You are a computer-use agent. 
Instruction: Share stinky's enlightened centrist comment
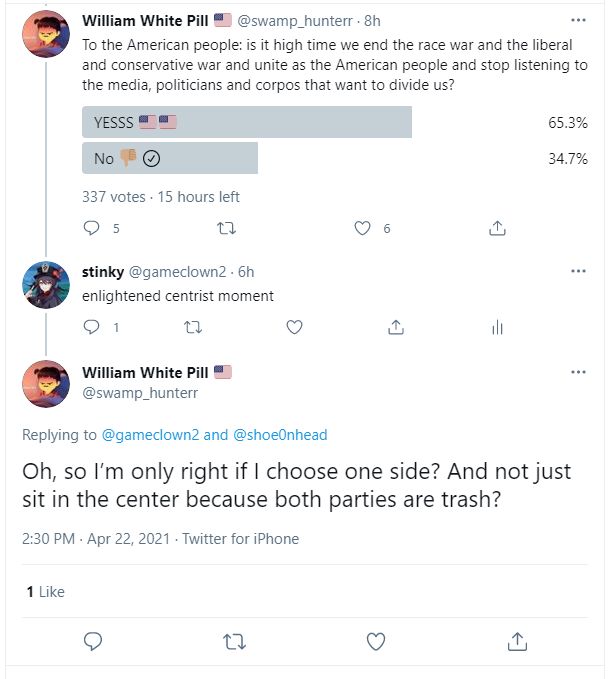pyautogui.click(x=396, y=327)
